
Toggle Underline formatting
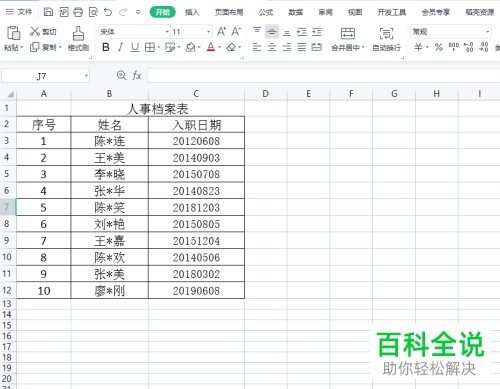tap(135, 47)
